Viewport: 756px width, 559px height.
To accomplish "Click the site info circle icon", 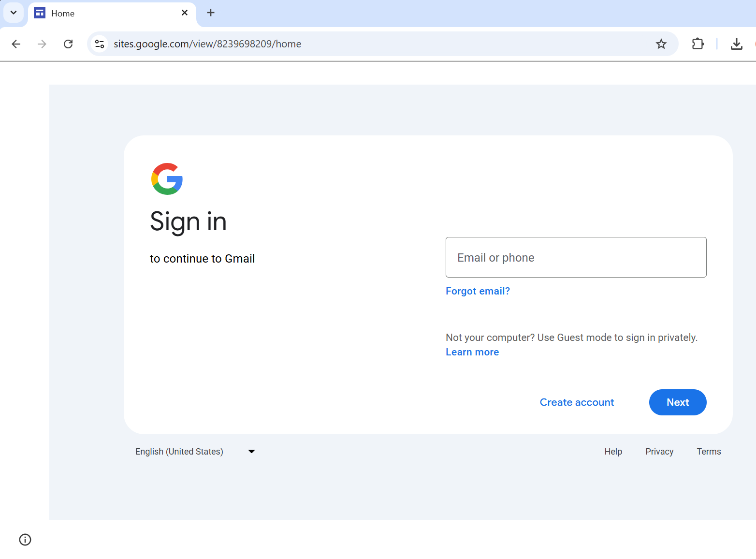I will tap(25, 540).
